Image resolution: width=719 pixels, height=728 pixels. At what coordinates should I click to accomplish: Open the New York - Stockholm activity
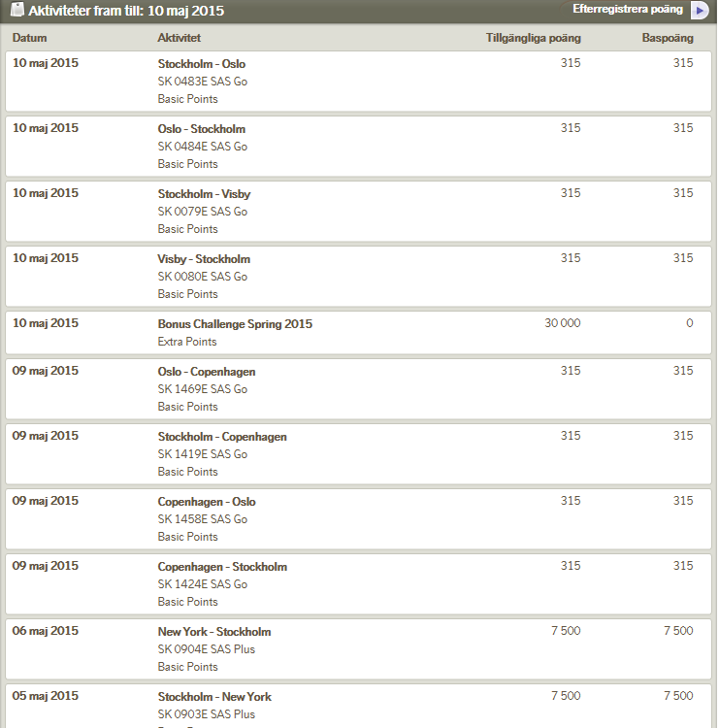tap(214, 632)
